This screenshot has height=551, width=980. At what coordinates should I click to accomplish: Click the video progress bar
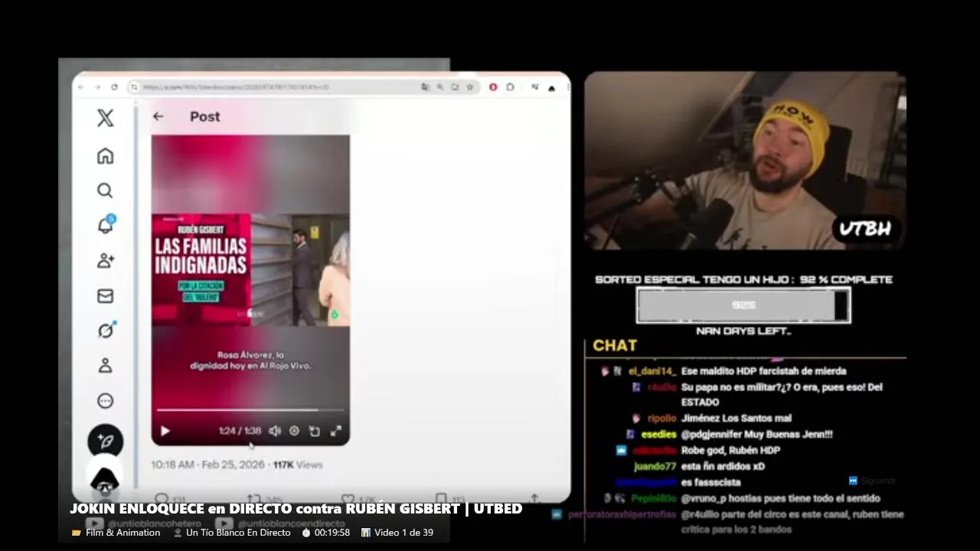coord(250,410)
